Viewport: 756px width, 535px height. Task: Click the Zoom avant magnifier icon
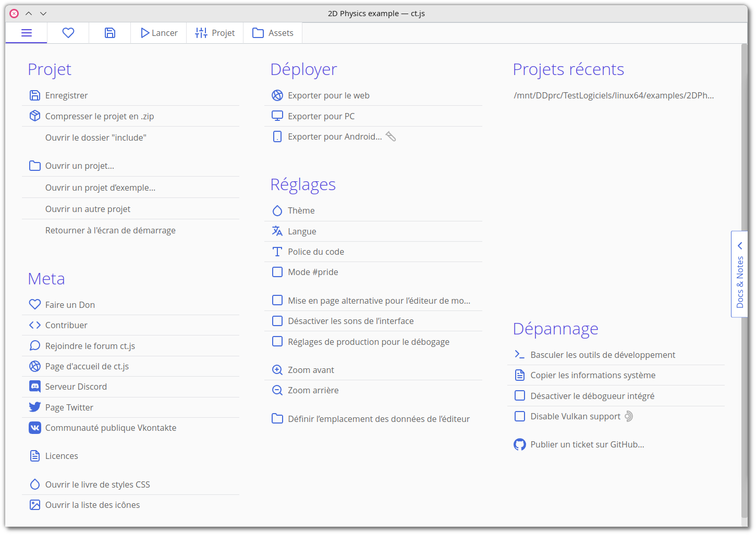click(x=277, y=370)
